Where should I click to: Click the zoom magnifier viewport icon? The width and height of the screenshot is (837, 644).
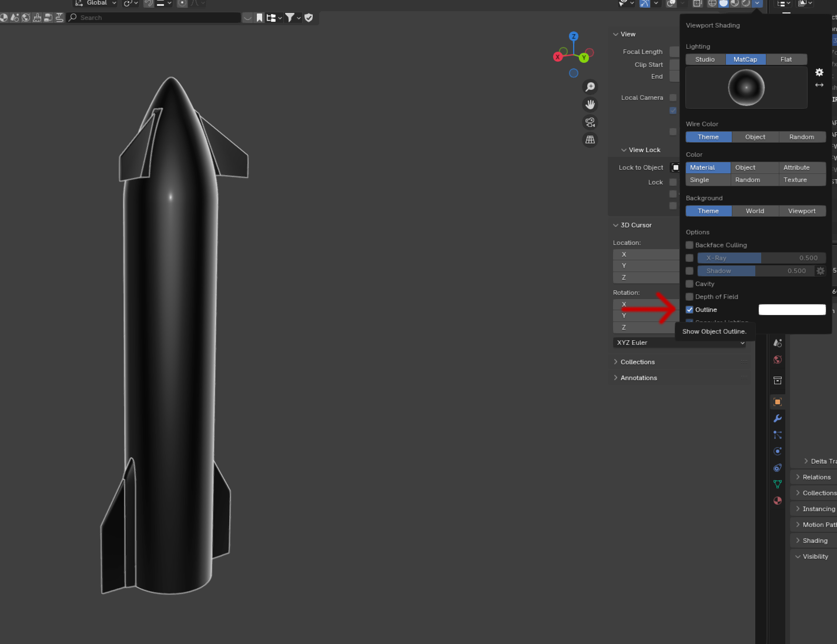pos(590,87)
